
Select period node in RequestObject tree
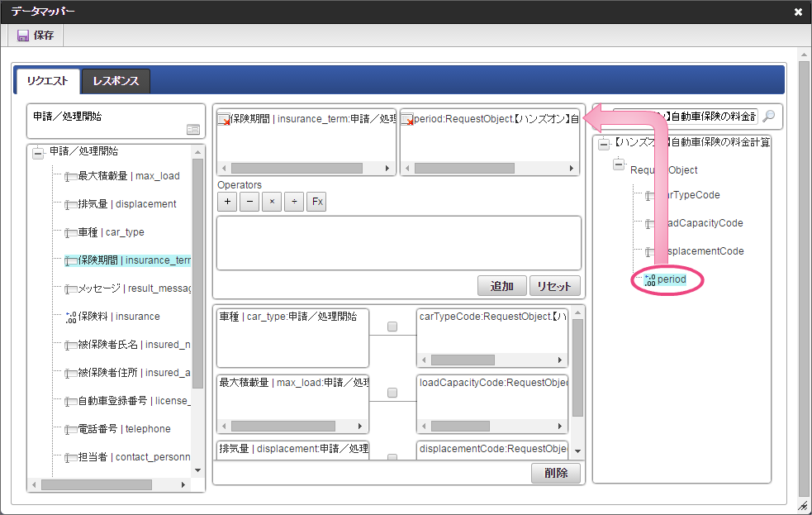[x=671, y=279]
